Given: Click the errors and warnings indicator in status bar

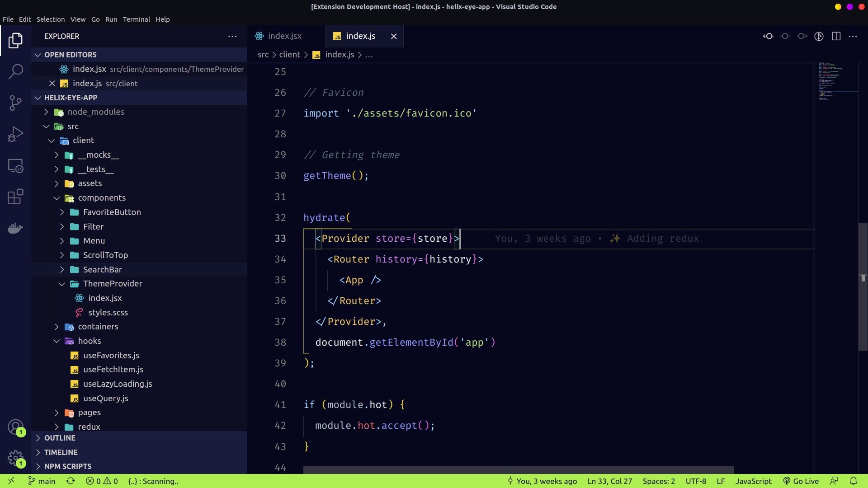Looking at the screenshot, I should pyautogui.click(x=101, y=481).
